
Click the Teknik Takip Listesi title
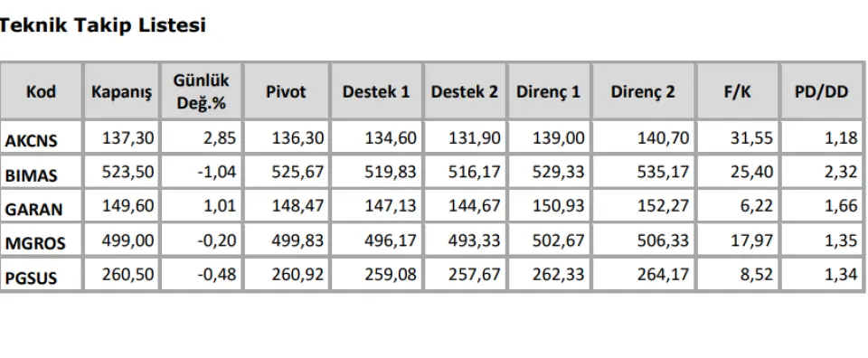coord(103,25)
